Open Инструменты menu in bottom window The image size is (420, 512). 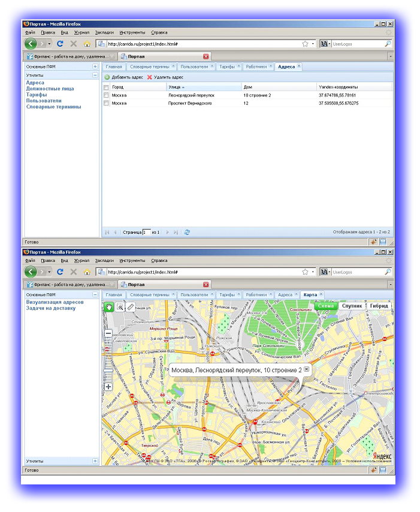132,261
